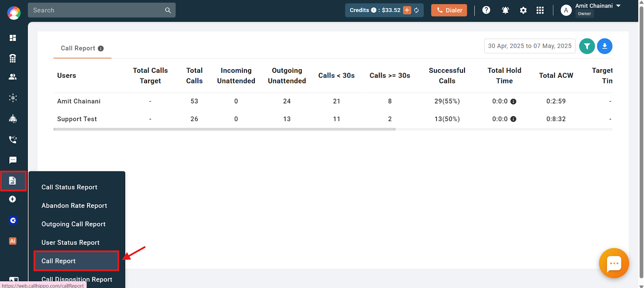Image resolution: width=644 pixels, height=288 pixels.
Task: Click the Users column header
Action: coord(66,76)
